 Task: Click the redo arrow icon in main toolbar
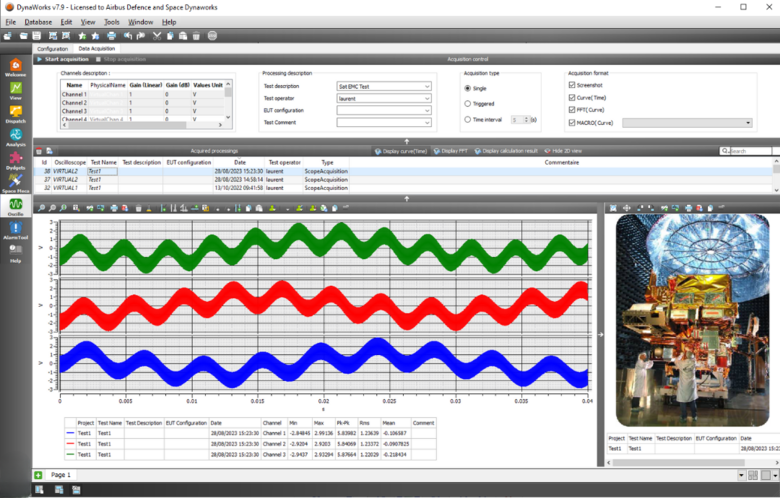coord(141,36)
